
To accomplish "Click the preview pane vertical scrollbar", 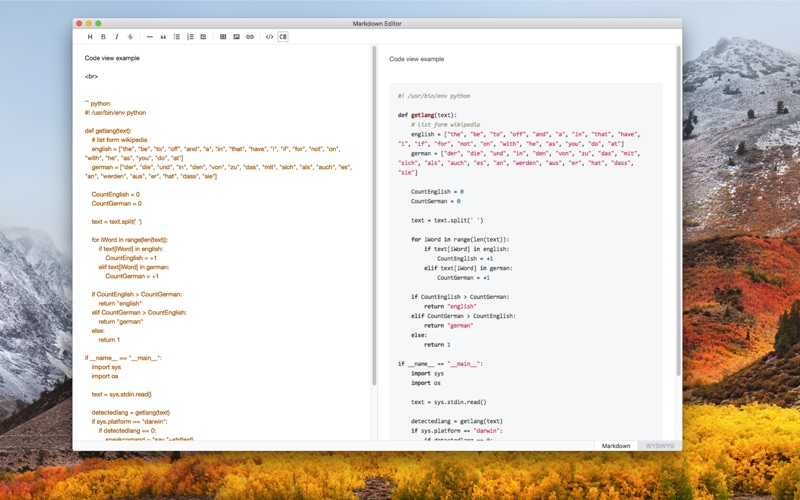I will [x=679, y=211].
